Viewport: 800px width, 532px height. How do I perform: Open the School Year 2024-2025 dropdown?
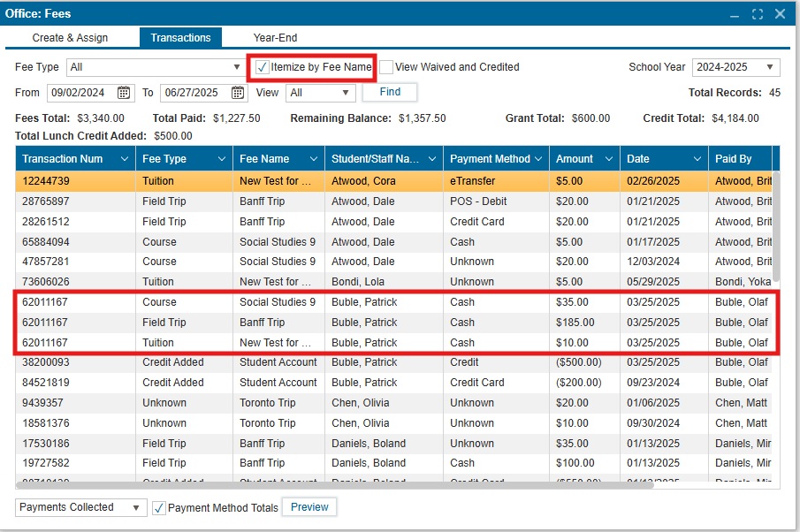pyautogui.click(x=770, y=67)
